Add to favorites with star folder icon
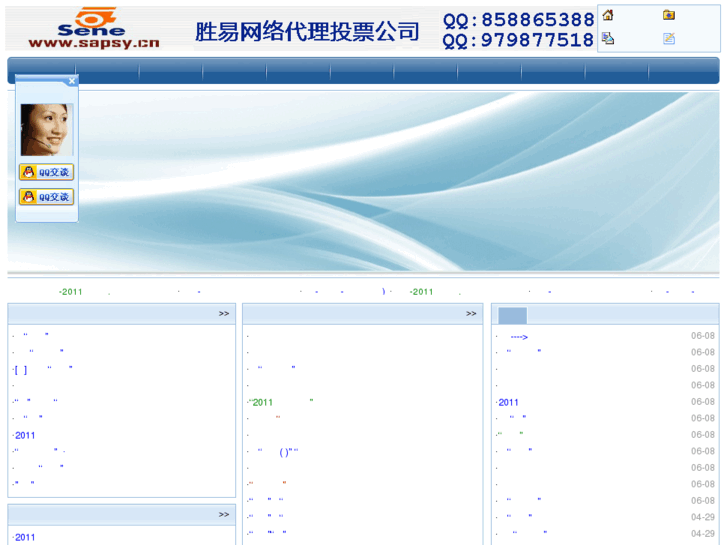Image resolution: width=727 pixels, height=545 pixels. [669, 15]
